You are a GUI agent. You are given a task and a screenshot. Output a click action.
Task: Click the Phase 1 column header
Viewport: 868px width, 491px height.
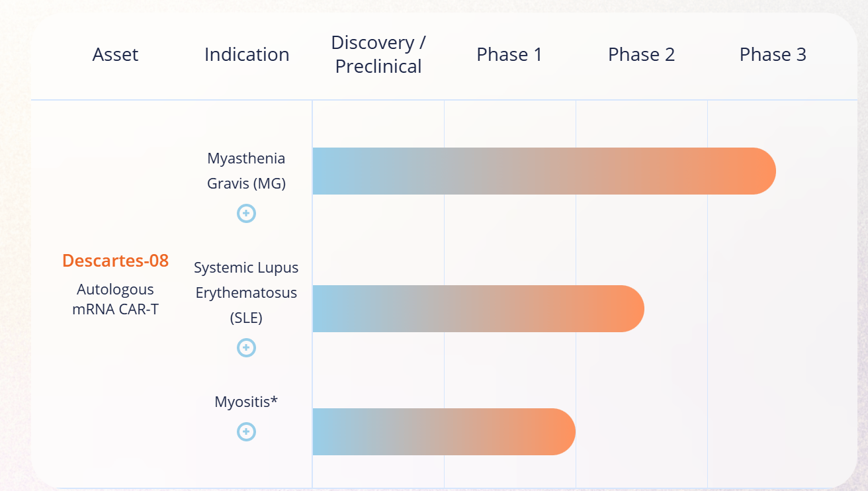tap(509, 54)
